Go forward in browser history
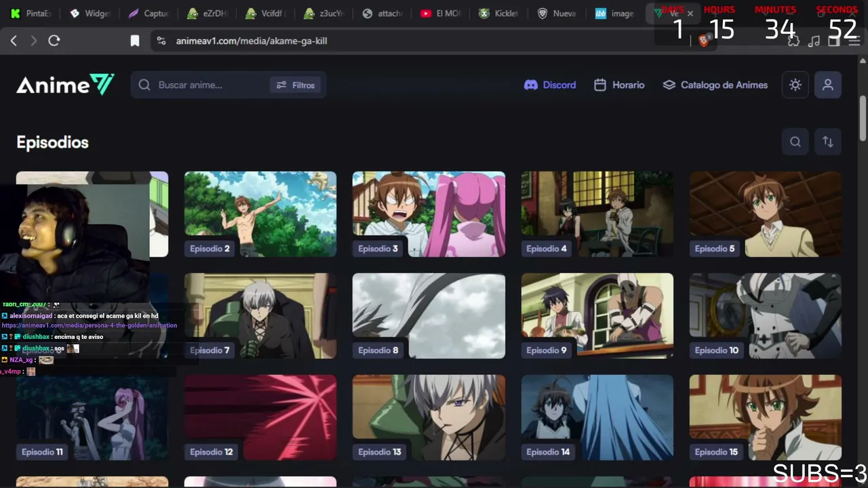Image resolution: width=868 pixels, height=488 pixels. [x=34, y=41]
